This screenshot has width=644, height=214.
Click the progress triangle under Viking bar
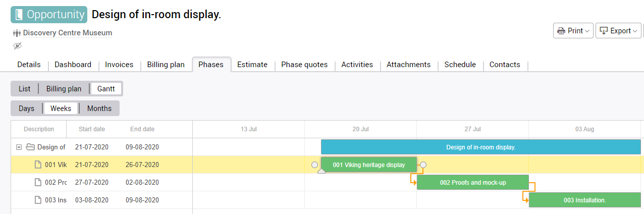click(x=321, y=172)
